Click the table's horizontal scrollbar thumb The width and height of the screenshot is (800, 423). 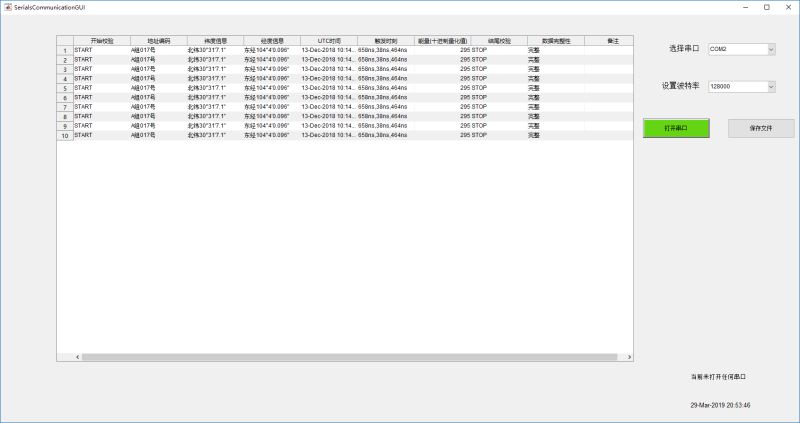[349, 357]
